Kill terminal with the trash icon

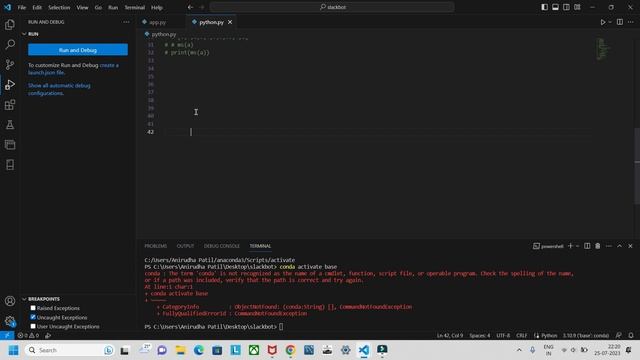coord(598,246)
